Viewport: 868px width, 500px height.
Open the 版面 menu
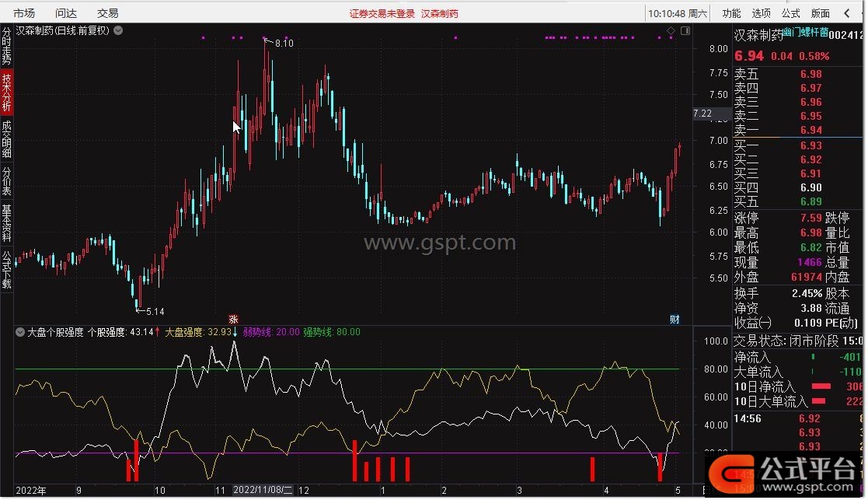821,13
